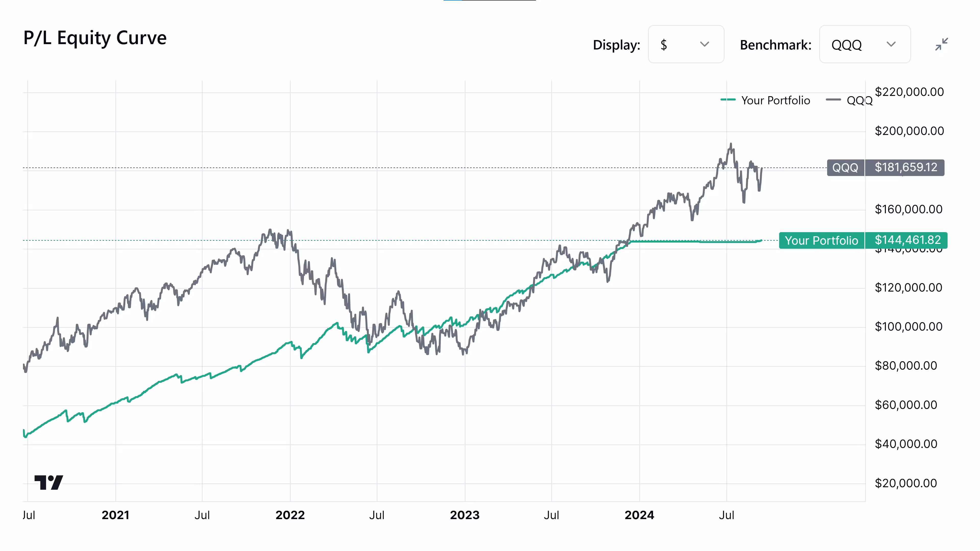Toggle the QQQ series legend label
The image size is (980, 551).
pos(859,101)
